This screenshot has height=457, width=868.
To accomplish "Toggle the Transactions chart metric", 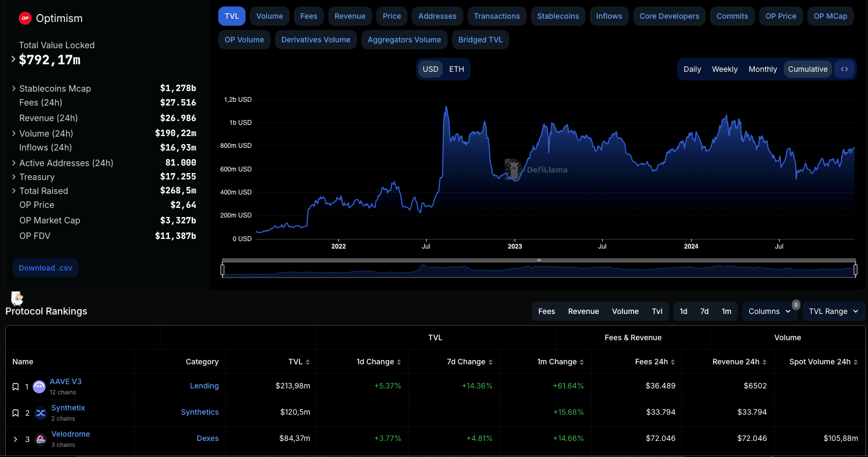I will point(497,16).
